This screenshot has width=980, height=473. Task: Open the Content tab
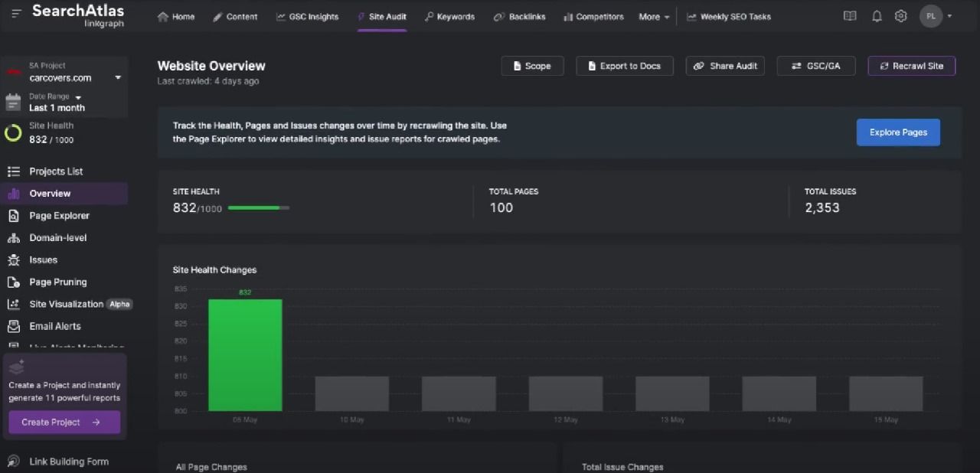click(x=235, y=17)
